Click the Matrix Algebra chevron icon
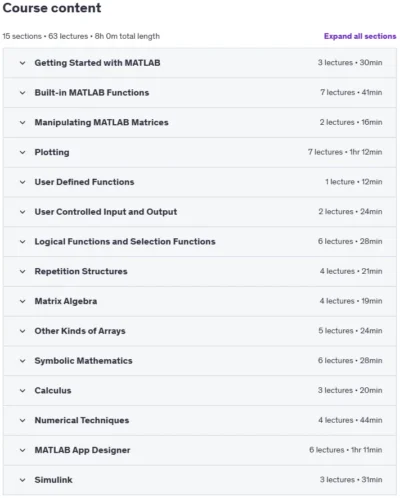 [22, 301]
